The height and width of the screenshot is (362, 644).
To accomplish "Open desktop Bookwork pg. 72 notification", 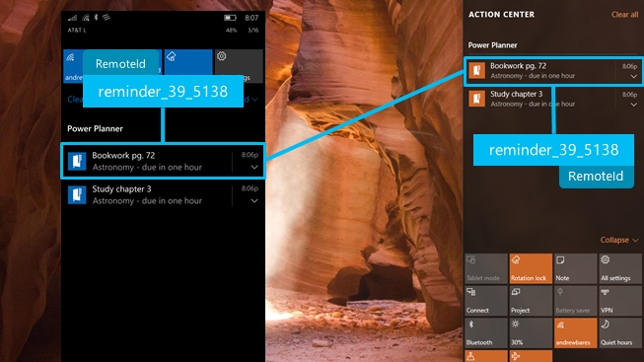I will 553,71.
